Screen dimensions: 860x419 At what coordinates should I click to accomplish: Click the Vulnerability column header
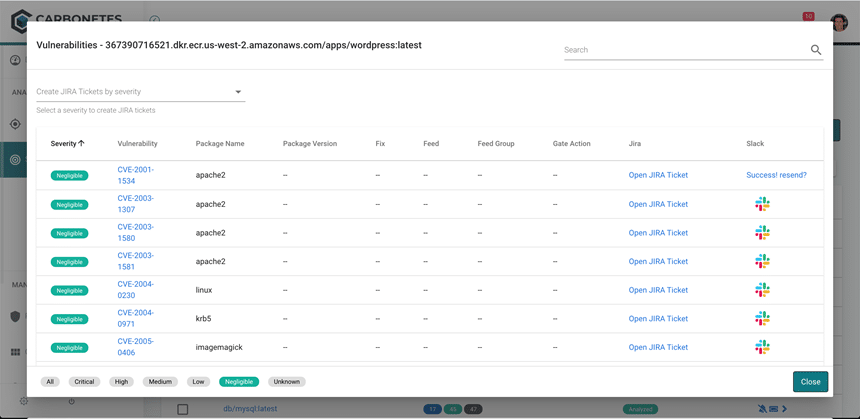tap(137, 144)
